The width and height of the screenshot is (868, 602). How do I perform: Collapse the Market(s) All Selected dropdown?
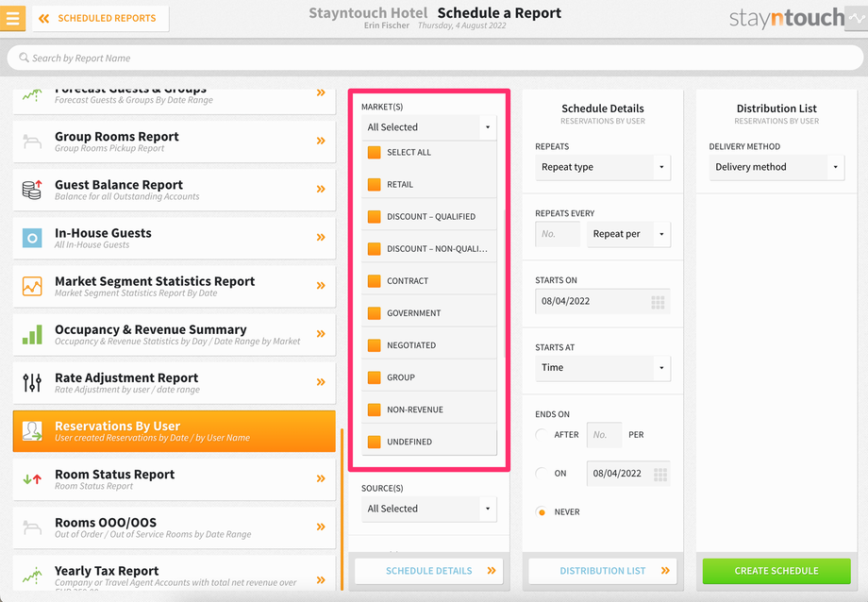coord(429,126)
